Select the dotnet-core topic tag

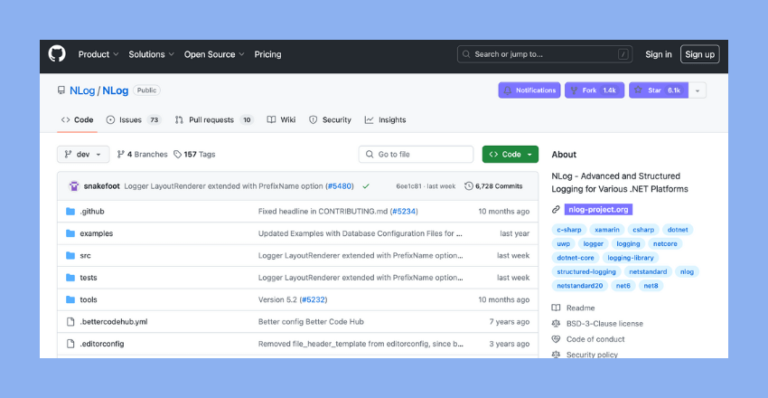(575, 258)
